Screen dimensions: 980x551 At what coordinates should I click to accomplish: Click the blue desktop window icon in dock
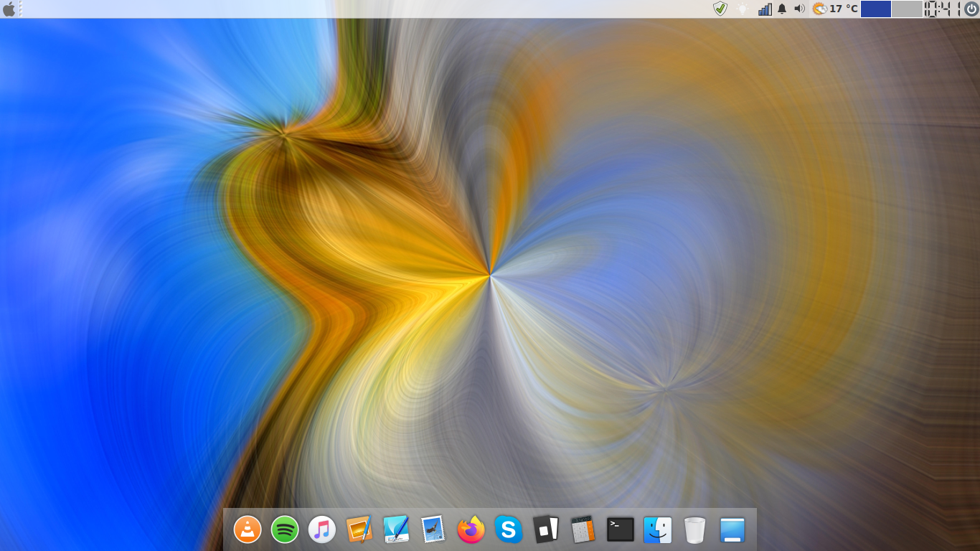pyautogui.click(x=732, y=530)
